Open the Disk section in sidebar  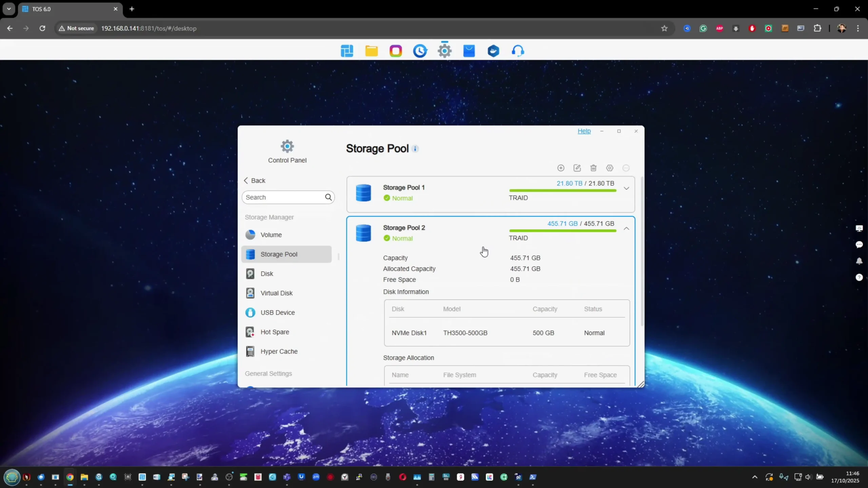click(x=267, y=274)
